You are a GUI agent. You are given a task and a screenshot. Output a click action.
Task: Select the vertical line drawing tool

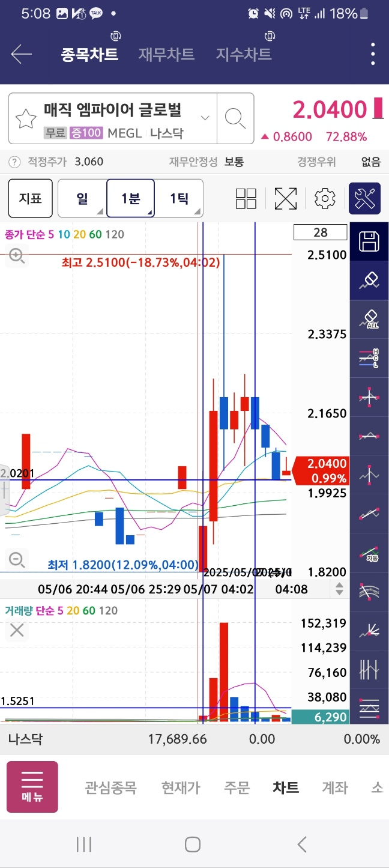click(x=369, y=475)
